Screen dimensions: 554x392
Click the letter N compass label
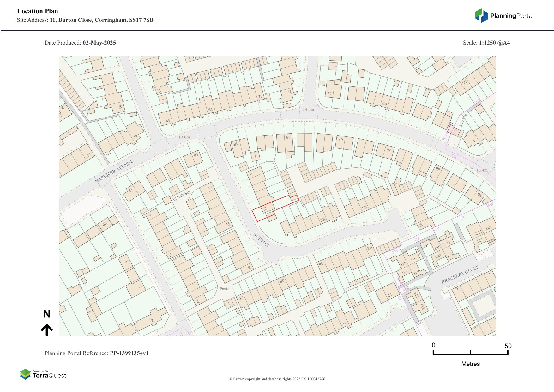click(47, 314)
